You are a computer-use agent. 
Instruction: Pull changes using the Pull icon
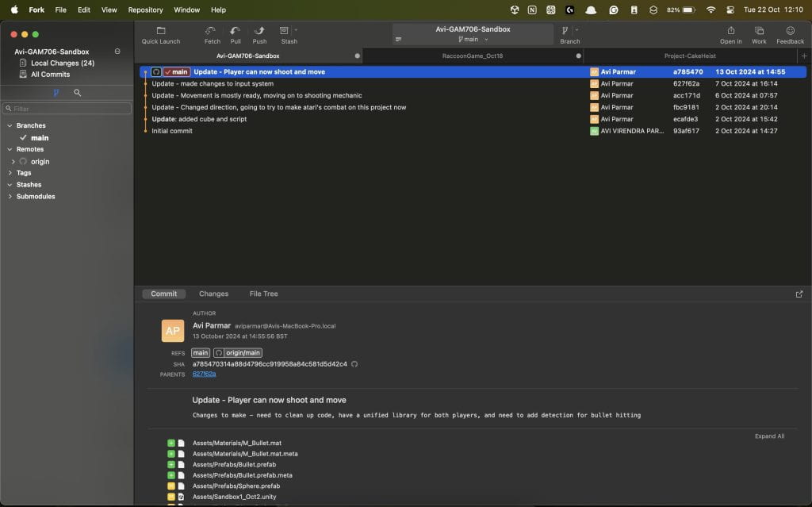click(236, 31)
